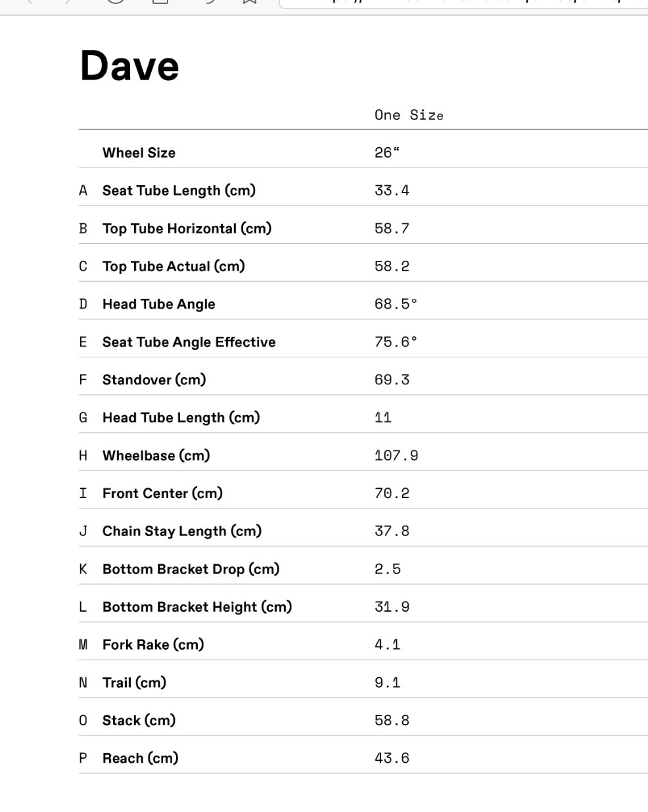Viewport: 648px width, 812px height.
Task: Click the Reach row label
Action: click(x=141, y=758)
